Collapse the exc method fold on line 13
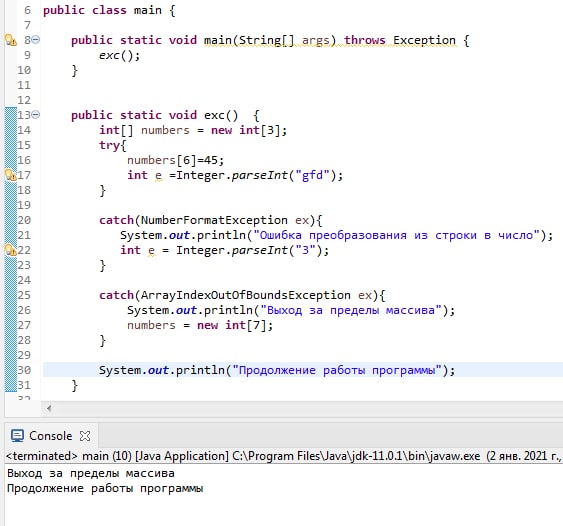The height and width of the screenshot is (526, 563). [36, 115]
